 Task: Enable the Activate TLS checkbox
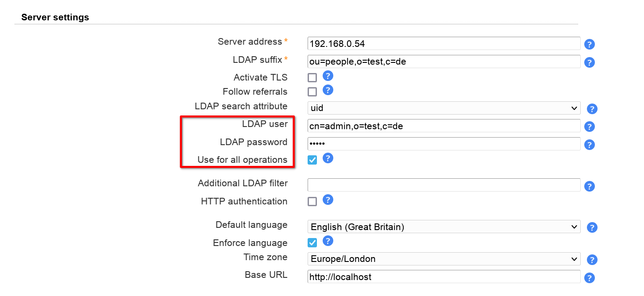tap(312, 78)
